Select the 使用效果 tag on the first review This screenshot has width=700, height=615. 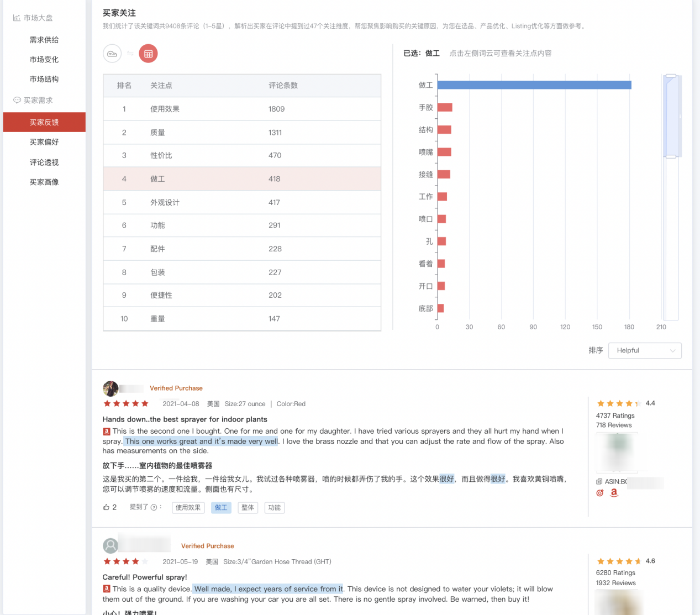point(188,507)
